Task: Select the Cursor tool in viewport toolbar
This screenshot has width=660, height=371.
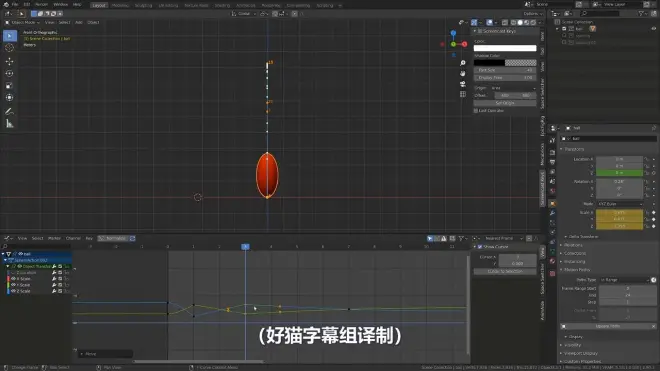Action: click(9, 48)
